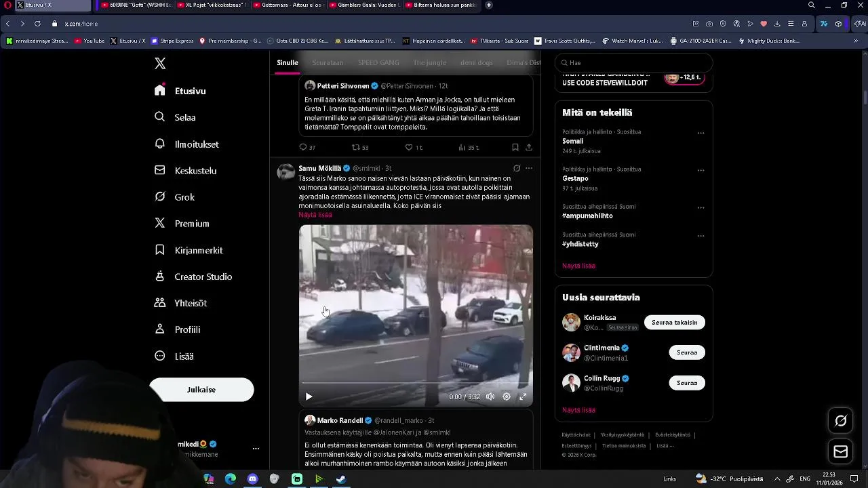
Task: Open Grok explain icon on Samu Mökillä post
Action: click(517, 168)
